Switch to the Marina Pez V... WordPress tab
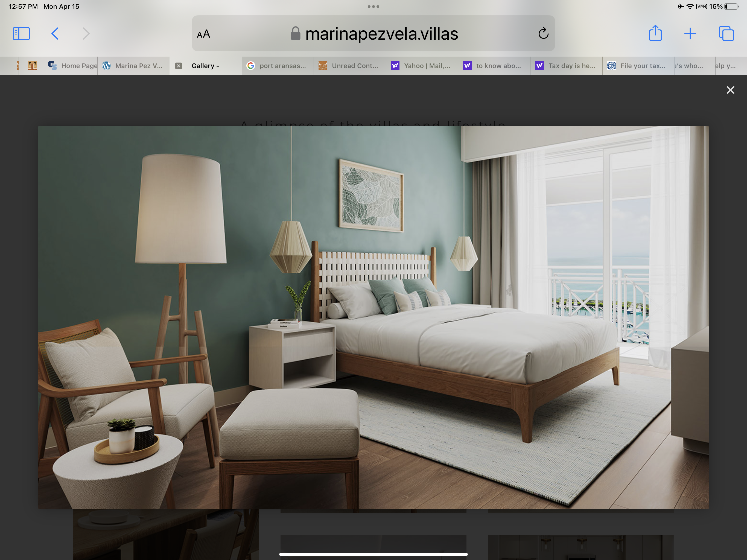This screenshot has width=747, height=560. tap(133, 66)
